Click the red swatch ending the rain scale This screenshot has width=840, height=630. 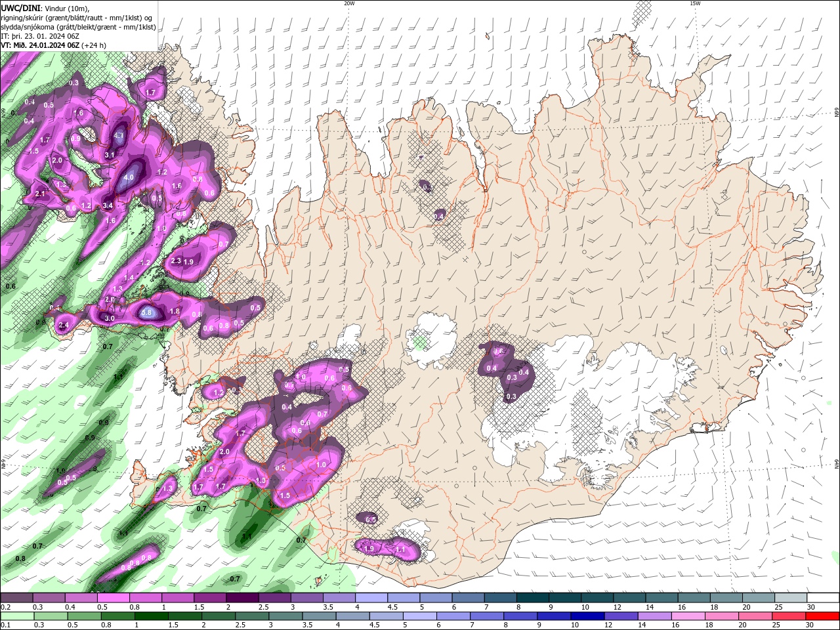824,616
